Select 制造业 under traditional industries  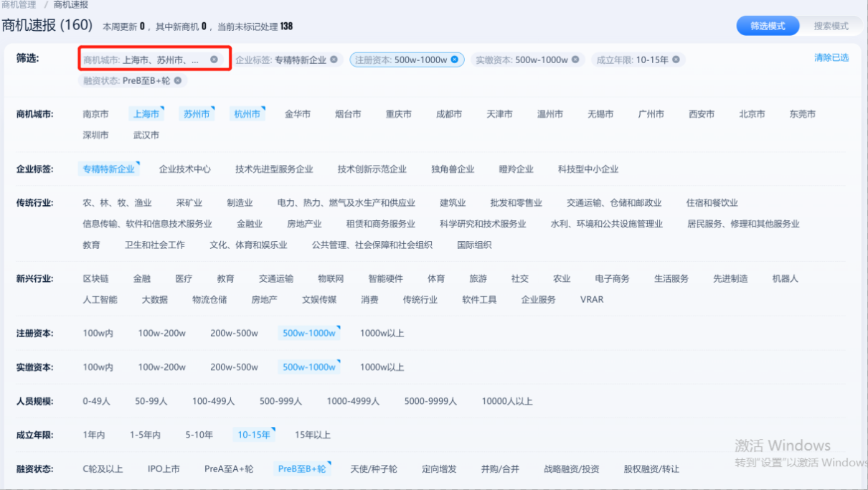point(240,203)
